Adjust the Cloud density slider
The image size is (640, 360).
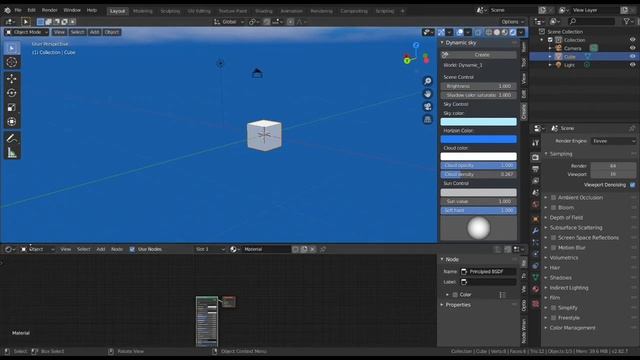[478, 174]
